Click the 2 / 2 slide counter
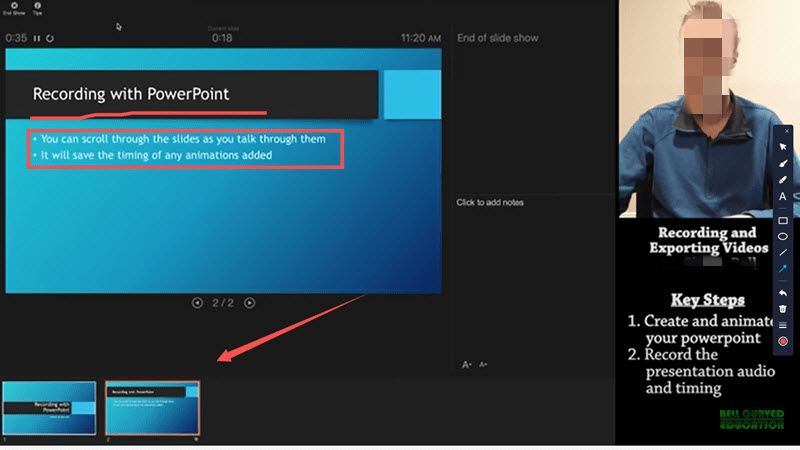 coord(223,303)
